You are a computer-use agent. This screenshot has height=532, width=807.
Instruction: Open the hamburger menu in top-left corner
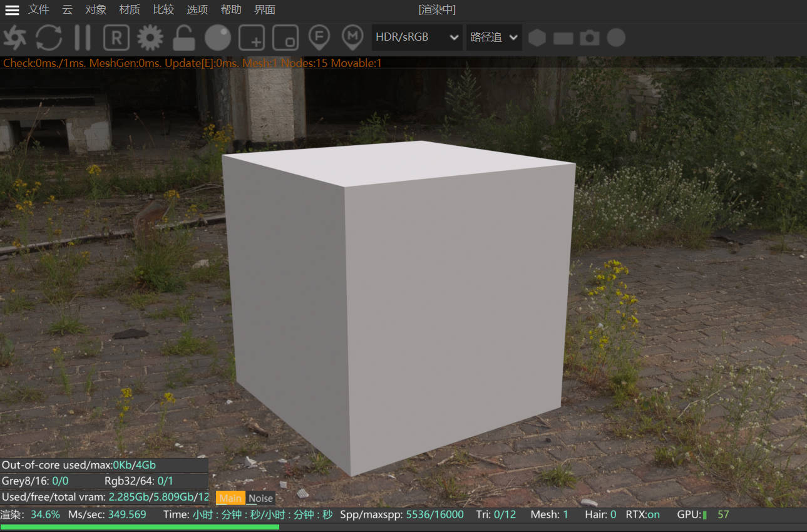tap(11, 9)
